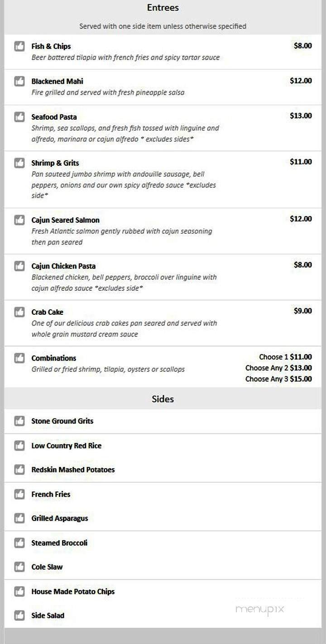Select the thumbs-up icon next to Crab Cake

pos(19,312)
